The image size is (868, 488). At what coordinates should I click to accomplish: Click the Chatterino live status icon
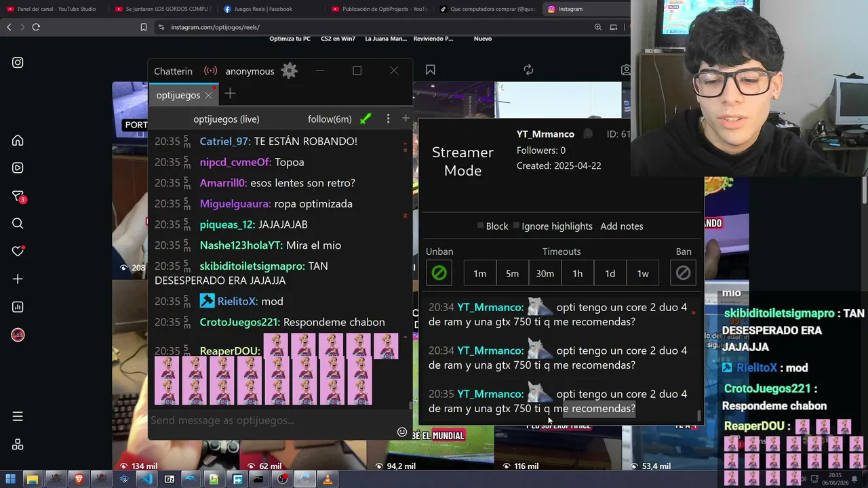pos(211,70)
